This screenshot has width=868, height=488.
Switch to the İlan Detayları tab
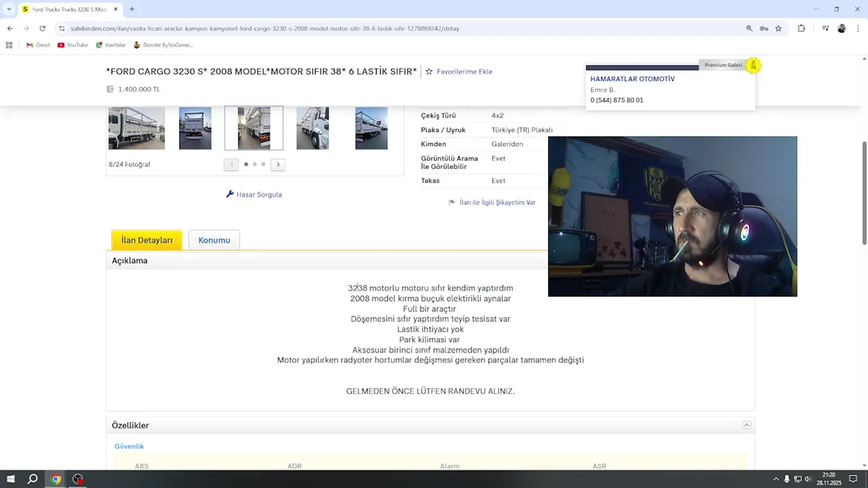(x=146, y=240)
